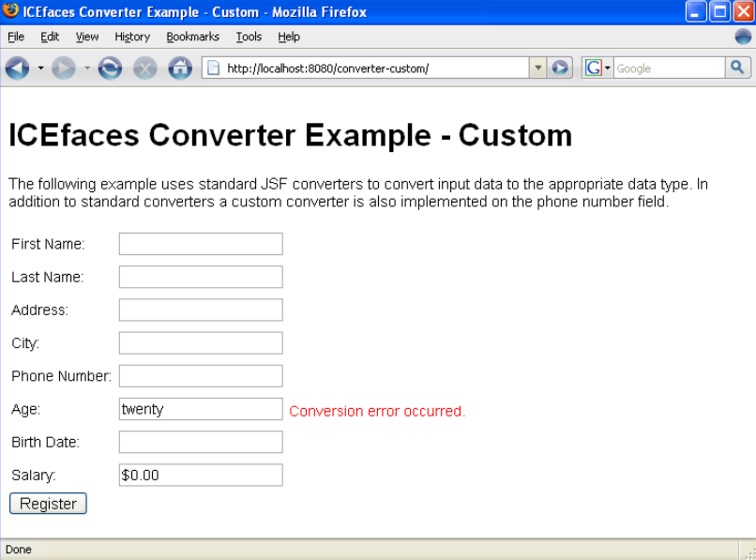The image size is (756, 560).
Task: Click the Forward navigation arrow icon
Action: (63, 68)
